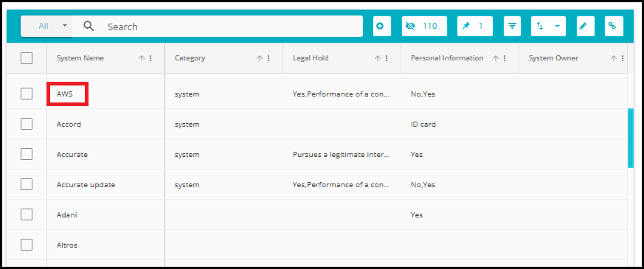Click the pencil edit icon
Image resolution: width=644 pixels, height=269 pixels.
[x=585, y=27]
